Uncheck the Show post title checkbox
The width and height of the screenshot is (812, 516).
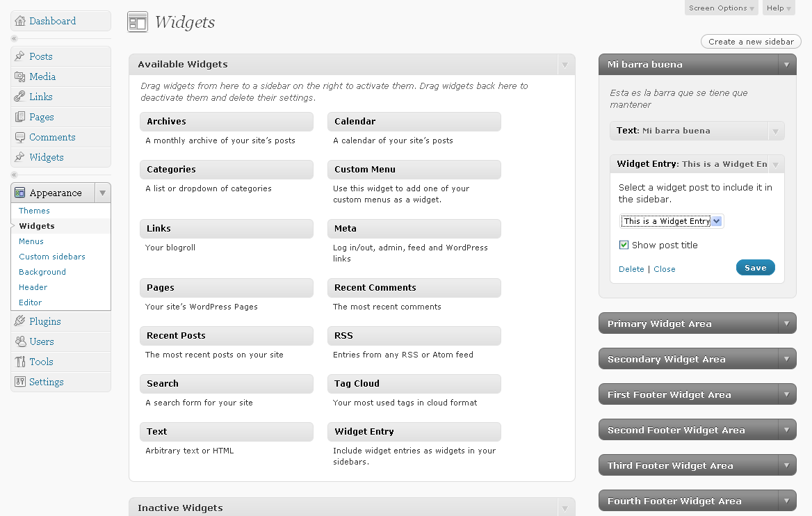tap(624, 245)
